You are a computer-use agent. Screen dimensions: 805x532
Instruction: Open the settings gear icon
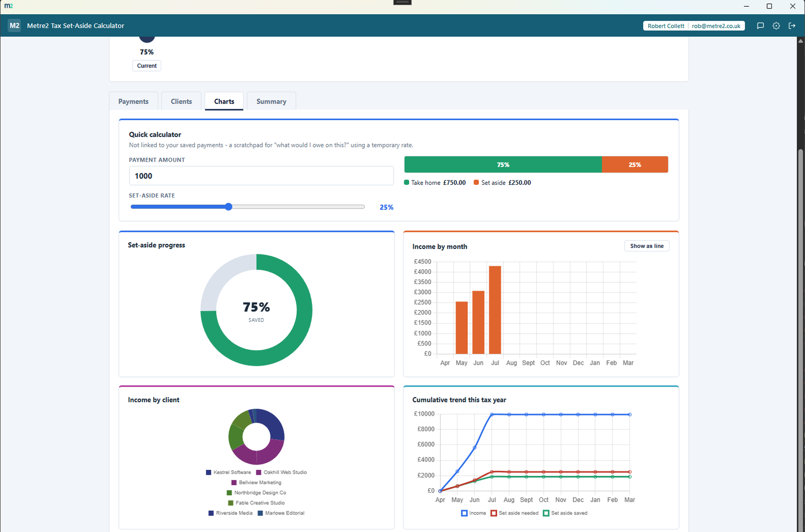[x=776, y=26]
